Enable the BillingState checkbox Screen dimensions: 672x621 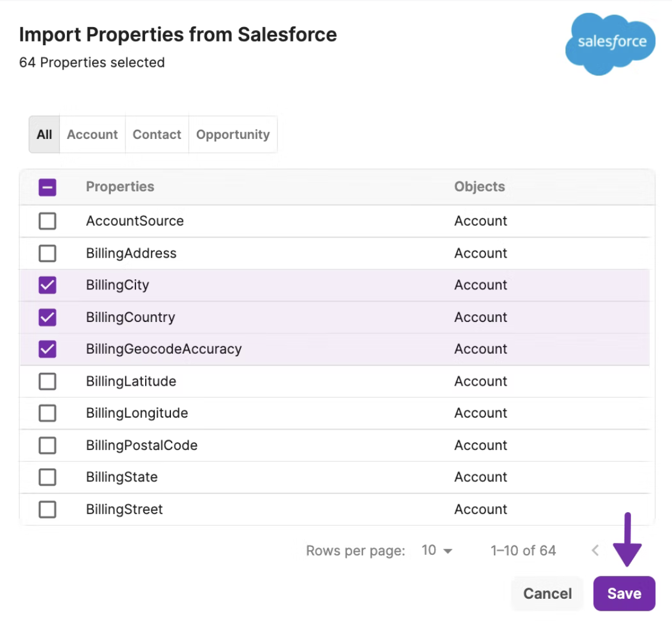(x=47, y=477)
